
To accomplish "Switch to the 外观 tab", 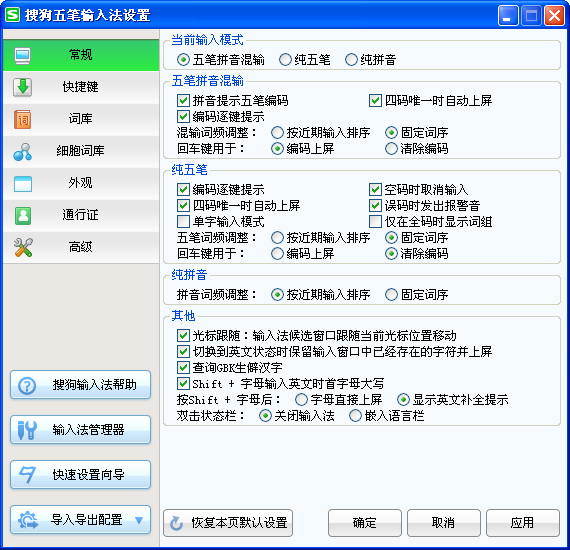I will [x=81, y=183].
